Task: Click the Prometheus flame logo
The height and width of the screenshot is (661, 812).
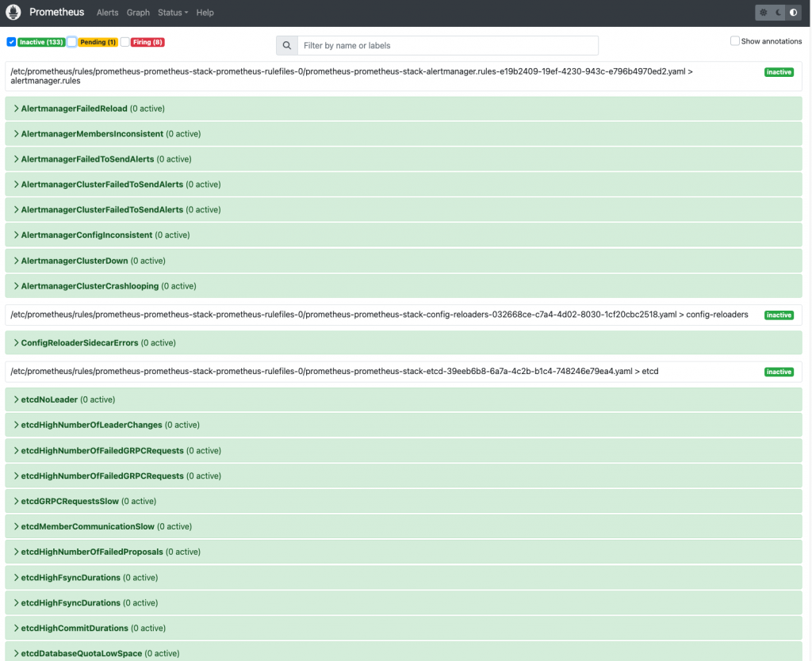Action: pos(13,12)
